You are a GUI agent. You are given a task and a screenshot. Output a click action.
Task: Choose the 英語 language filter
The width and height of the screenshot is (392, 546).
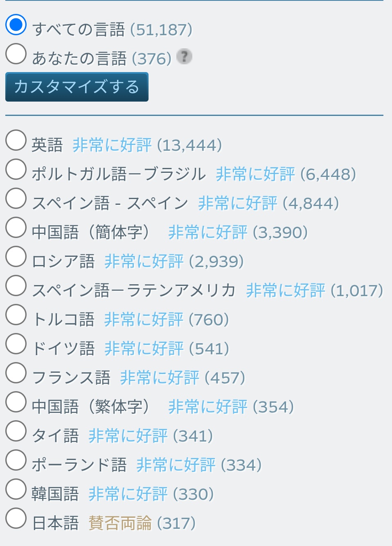tap(16, 140)
